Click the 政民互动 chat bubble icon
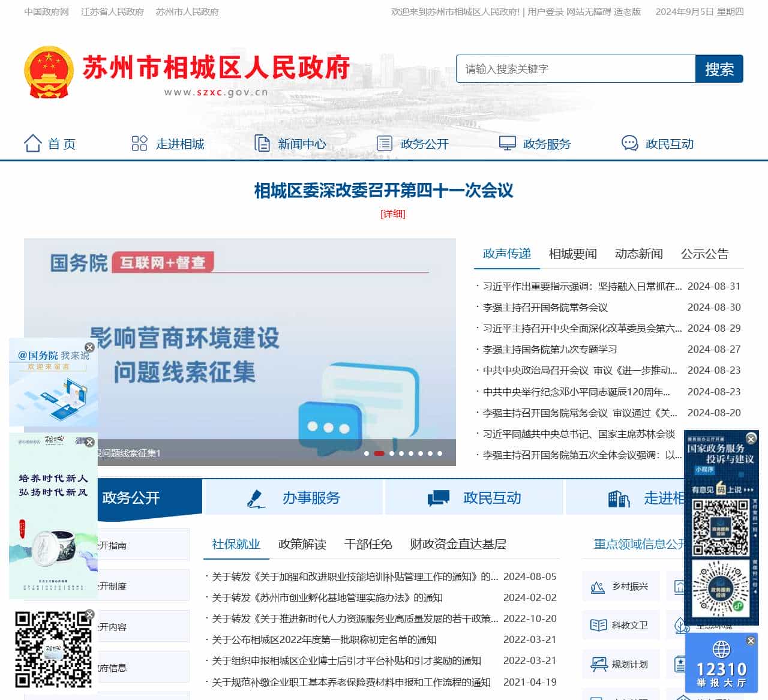 pos(629,143)
